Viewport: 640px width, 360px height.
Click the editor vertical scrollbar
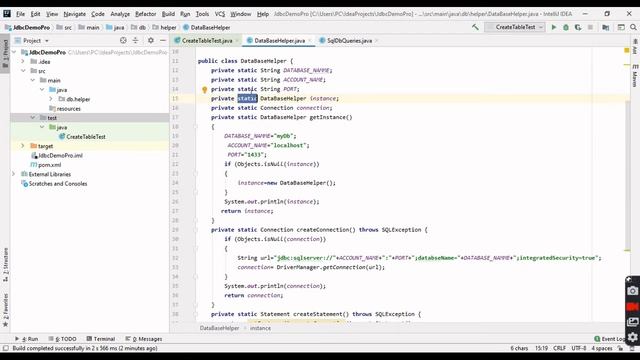pos(627,176)
